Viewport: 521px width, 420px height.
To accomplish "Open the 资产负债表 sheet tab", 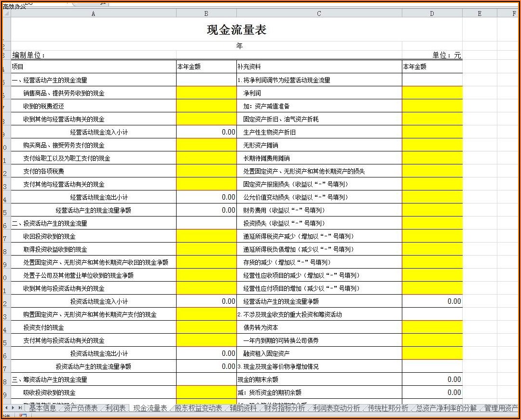I will (x=81, y=408).
